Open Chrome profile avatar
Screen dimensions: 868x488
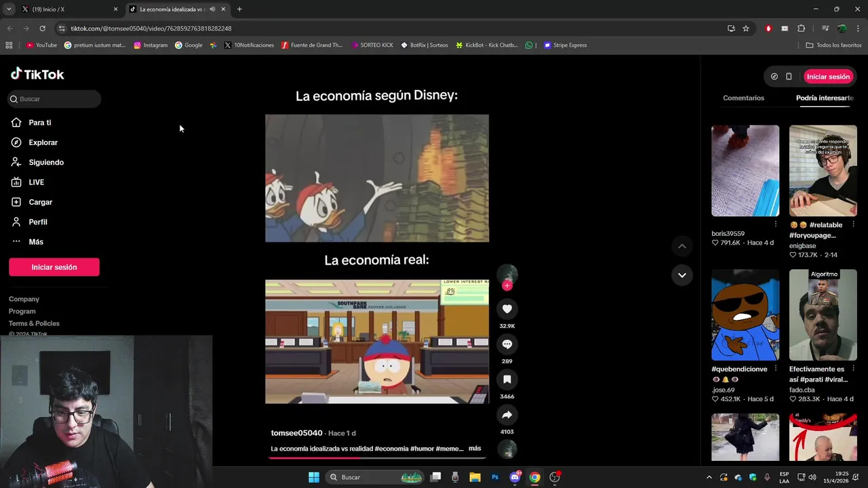point(842,28)
